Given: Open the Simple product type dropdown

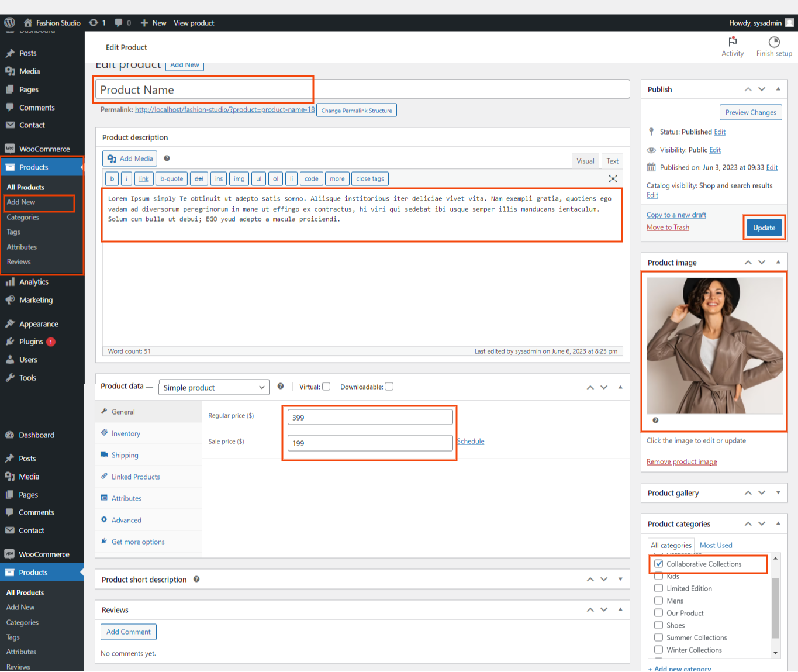Looking at the screenshot, I should [213, 387].
